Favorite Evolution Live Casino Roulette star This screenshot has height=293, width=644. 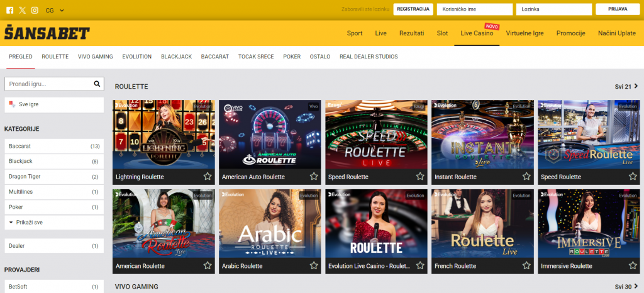[420, 265]
